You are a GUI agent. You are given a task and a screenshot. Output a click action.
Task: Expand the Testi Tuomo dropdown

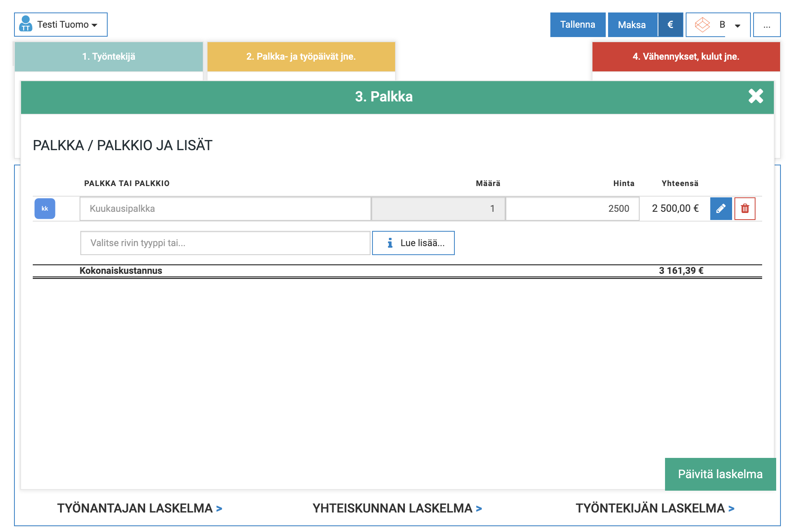click(x=94, y=26)
